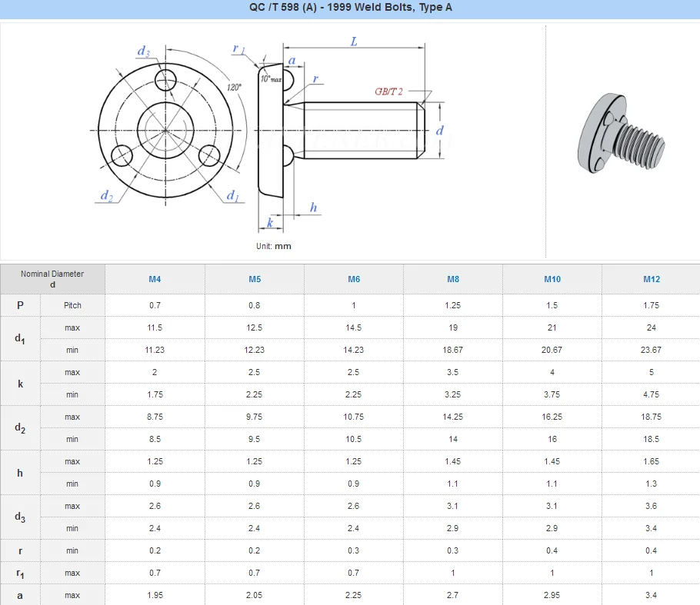This screenshot has width=700, height=605.
Task: Select the M6 column header
Action: pyautogui.click(x=354, y=279)
